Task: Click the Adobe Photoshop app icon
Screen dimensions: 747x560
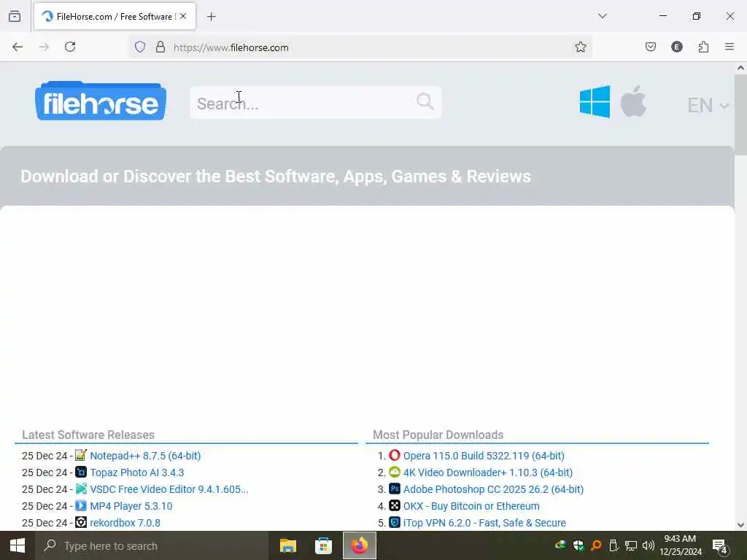Action: click(395, 489)
